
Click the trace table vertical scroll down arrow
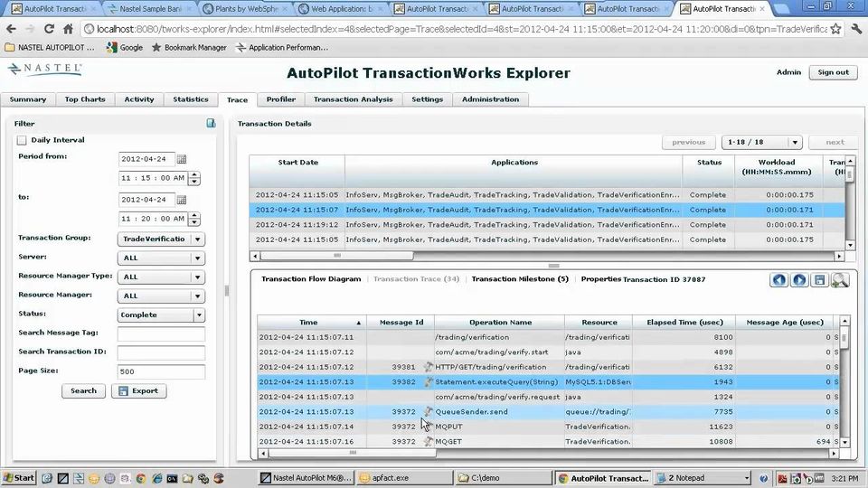click(x=844, y=442)
